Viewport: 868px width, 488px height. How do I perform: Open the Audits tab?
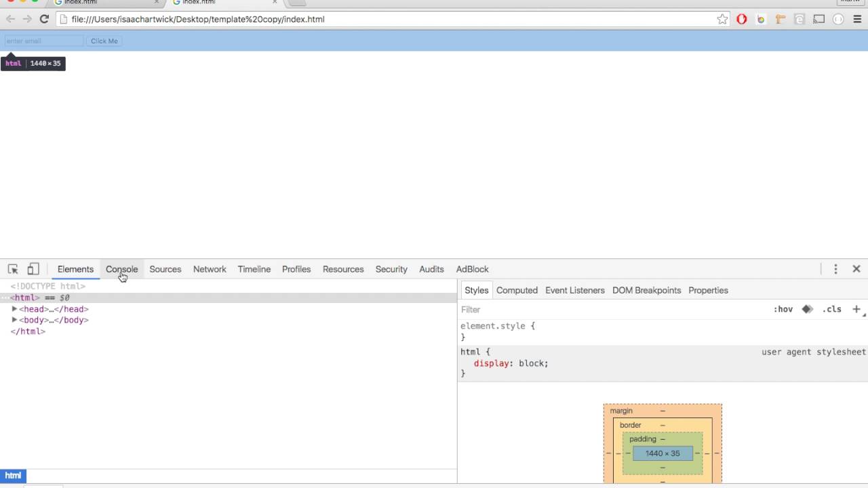(x=431, y=269)
